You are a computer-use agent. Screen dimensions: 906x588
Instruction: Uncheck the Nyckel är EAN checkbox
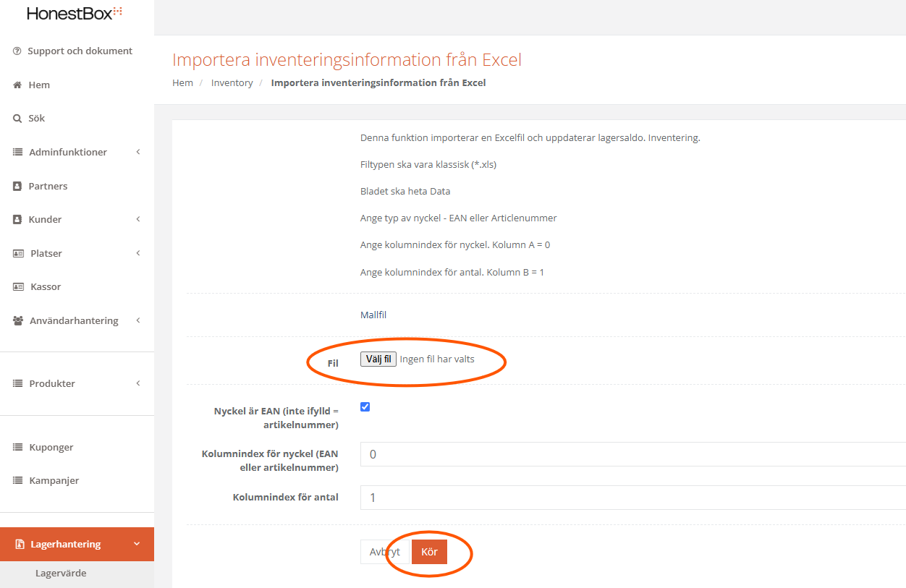pos(365,407)
